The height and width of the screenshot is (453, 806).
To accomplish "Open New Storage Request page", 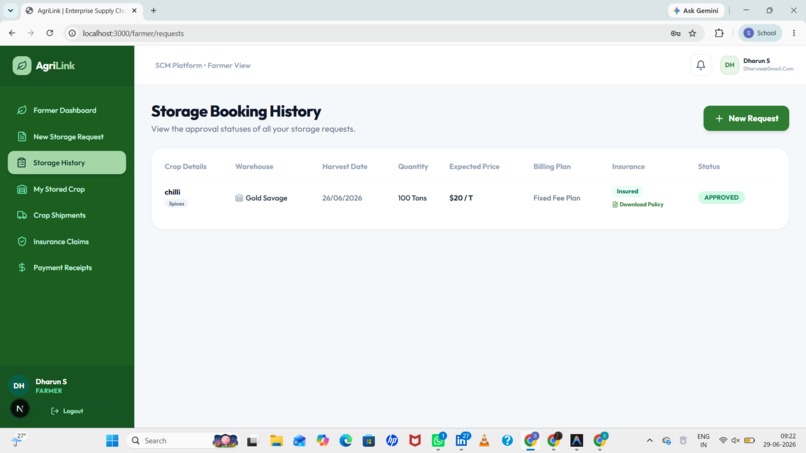I will (x=67, y=137).
